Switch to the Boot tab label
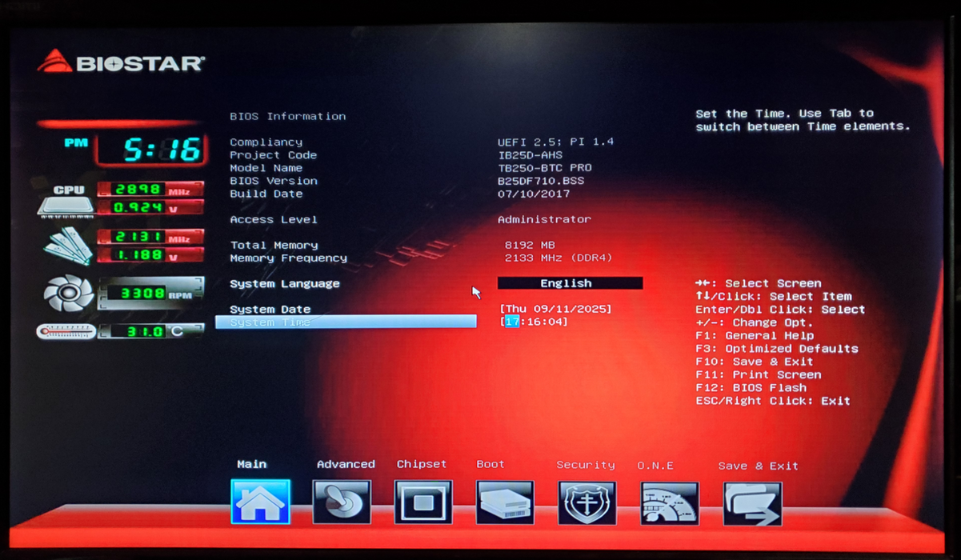 [x=491, y=464]
